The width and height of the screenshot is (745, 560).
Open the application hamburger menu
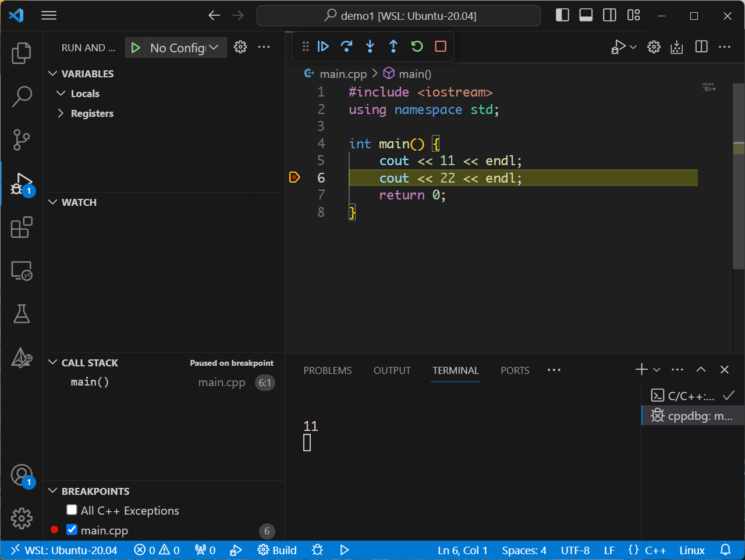tap(49, 16)
